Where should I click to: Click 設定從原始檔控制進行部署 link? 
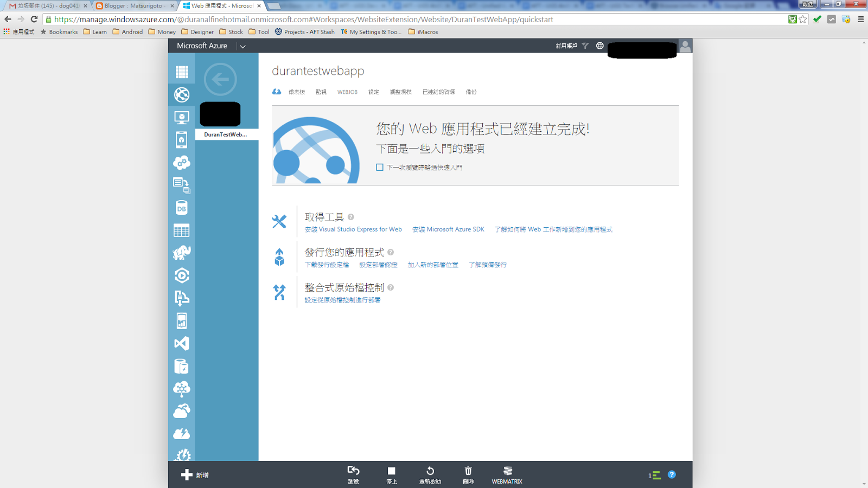click(x=342, y=300)
